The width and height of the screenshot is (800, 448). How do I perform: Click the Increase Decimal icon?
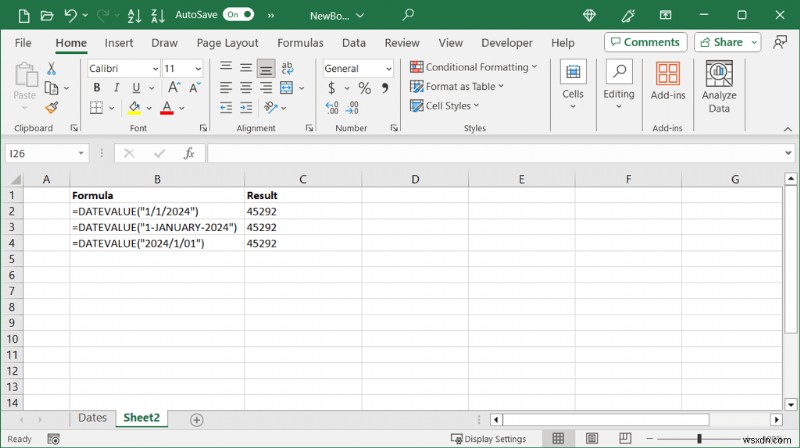pyautogui.click(x=332, y=108)
